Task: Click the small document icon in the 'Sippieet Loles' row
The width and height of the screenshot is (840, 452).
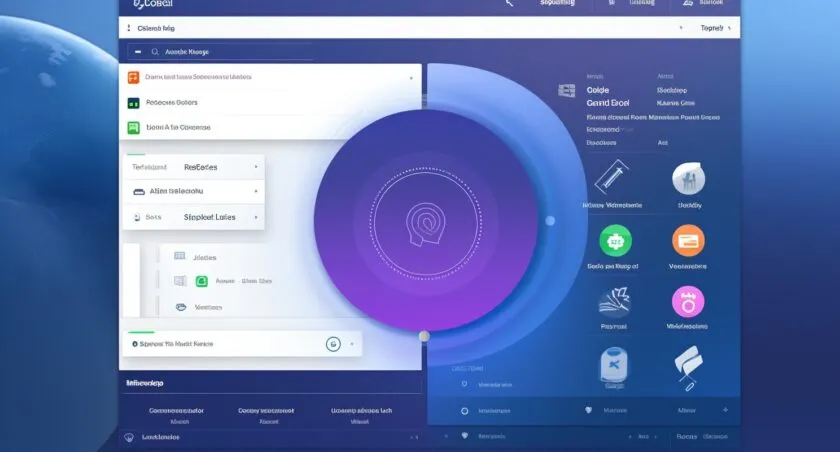Action: pos(137,217)
